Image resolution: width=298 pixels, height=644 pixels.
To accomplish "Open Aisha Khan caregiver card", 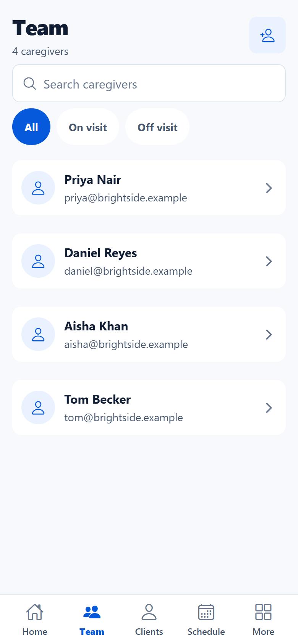I will 149,334.
